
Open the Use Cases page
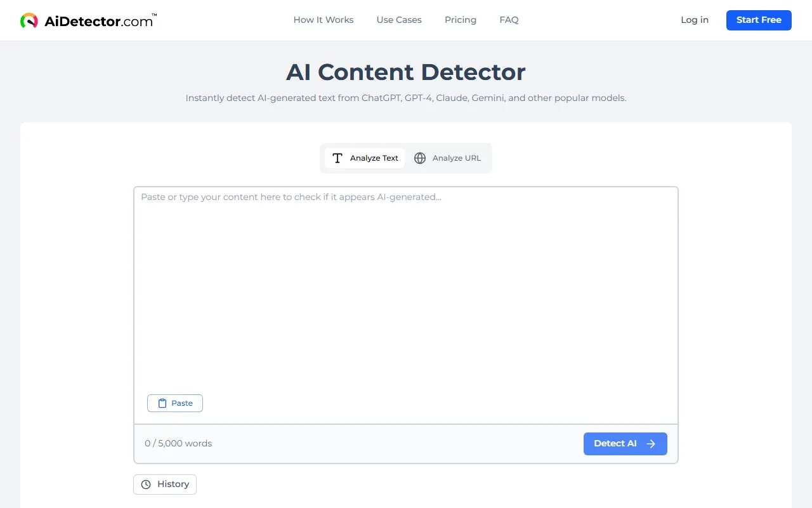[x=399, y=20]
